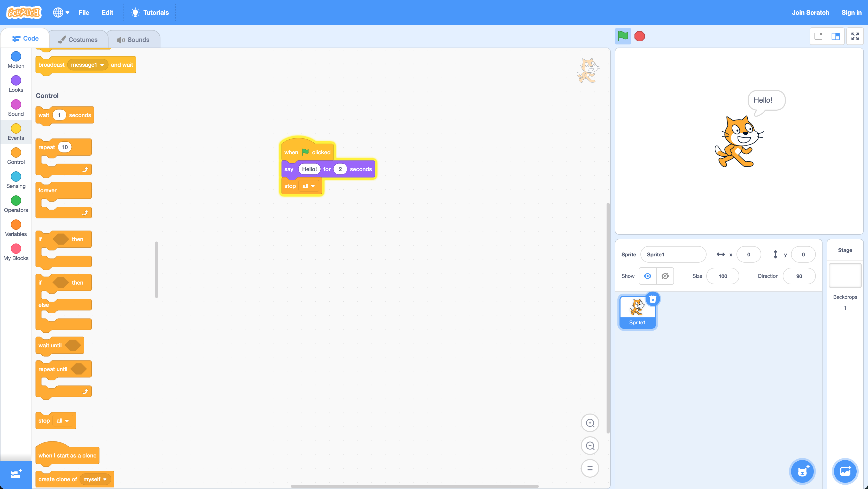Show sprite using the eye toggle

coord(647,276)
